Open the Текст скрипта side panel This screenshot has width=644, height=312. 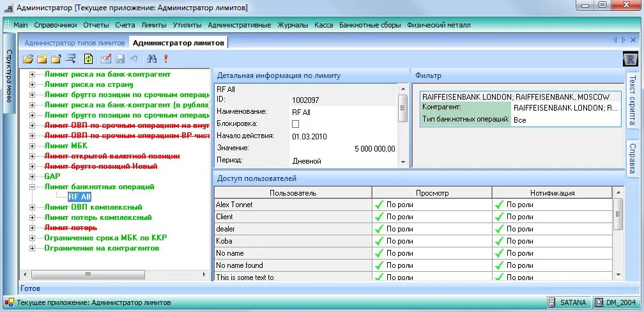[x=632, y=100]
